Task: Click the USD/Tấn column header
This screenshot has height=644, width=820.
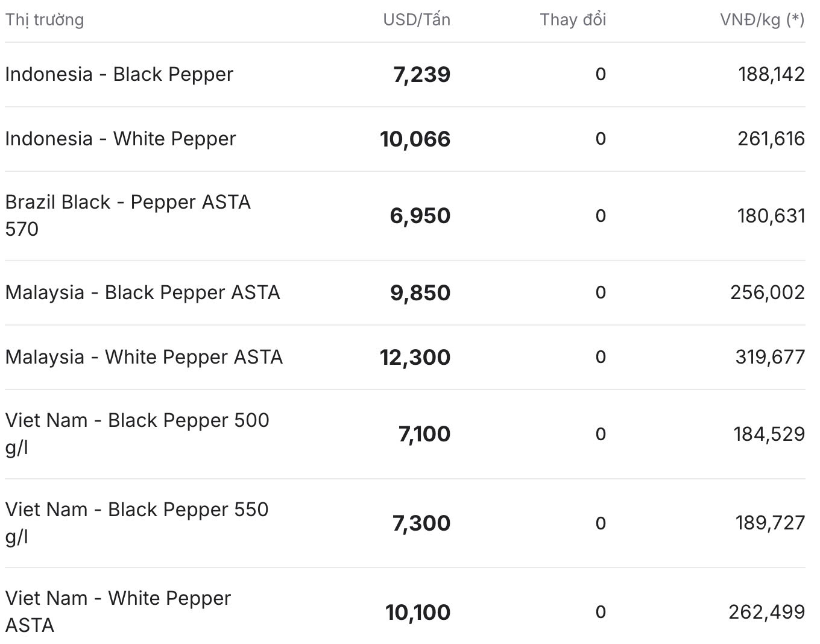Action: (x=417, y=19)
